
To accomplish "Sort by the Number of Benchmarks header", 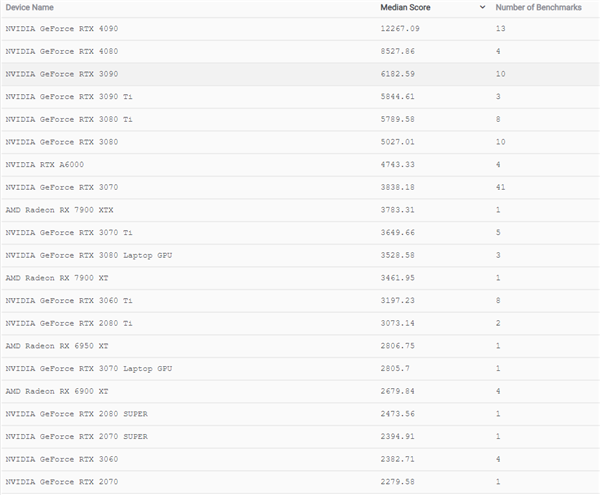I will (538, 7).
